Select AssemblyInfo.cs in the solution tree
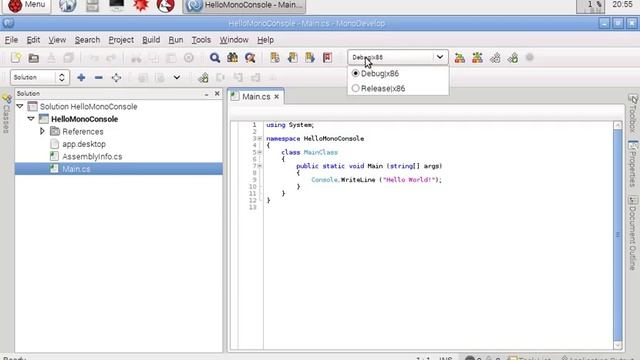Viewport: 640px width, 360px height. pos(92,156)
